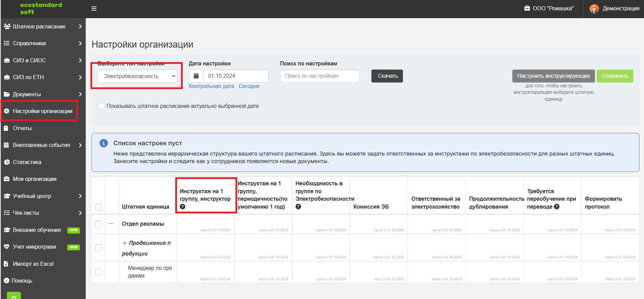
Task: Toggle the hamburger menu icon
Action: tap(94, 9)
